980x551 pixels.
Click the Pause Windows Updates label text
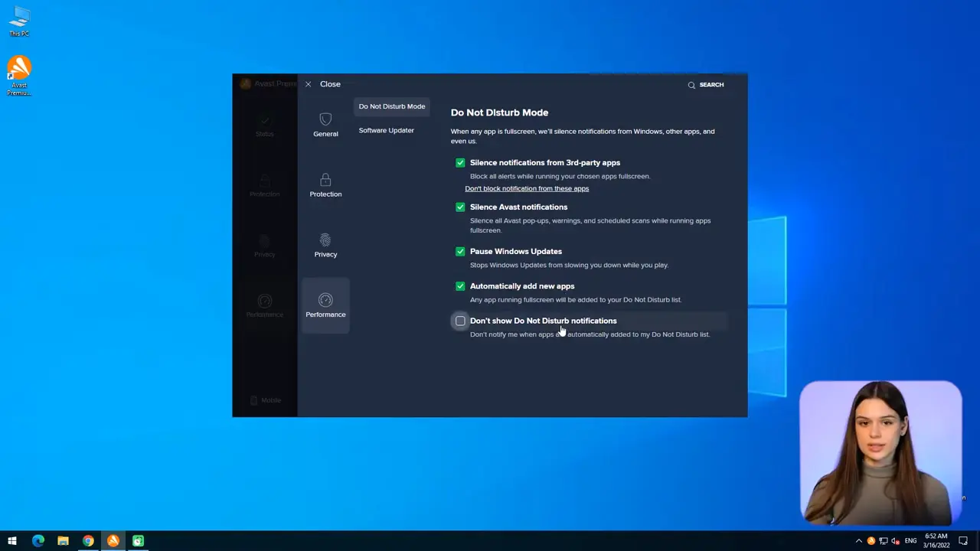516,251
